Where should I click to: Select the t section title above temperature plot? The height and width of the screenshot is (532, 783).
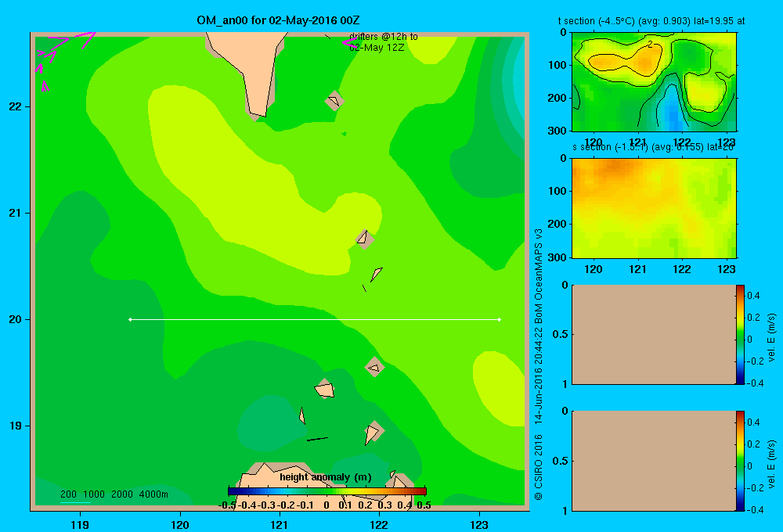pyautogui.click(x=651, y=21)
